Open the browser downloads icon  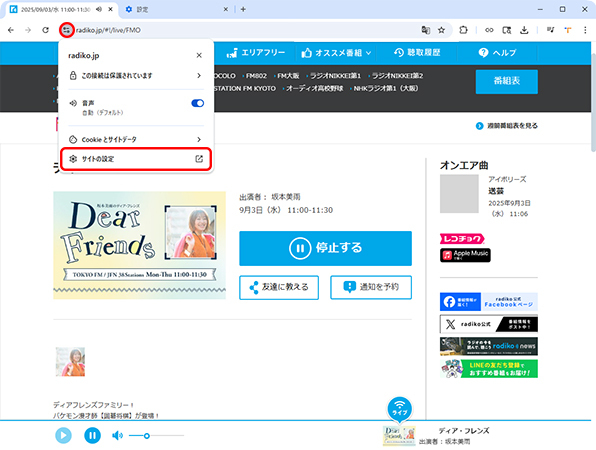[524, 30]
